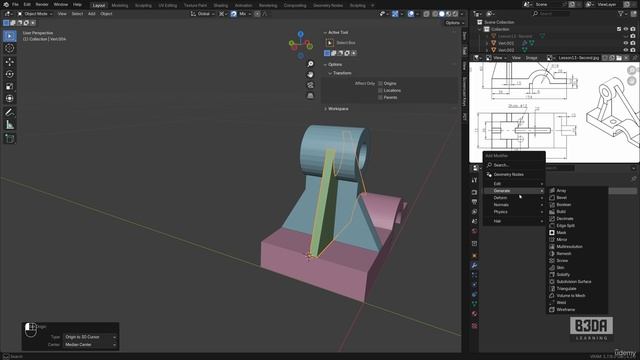Select wireframe viewport shading mode
This screenshot has height=360, width=640.
coord(435,14)
